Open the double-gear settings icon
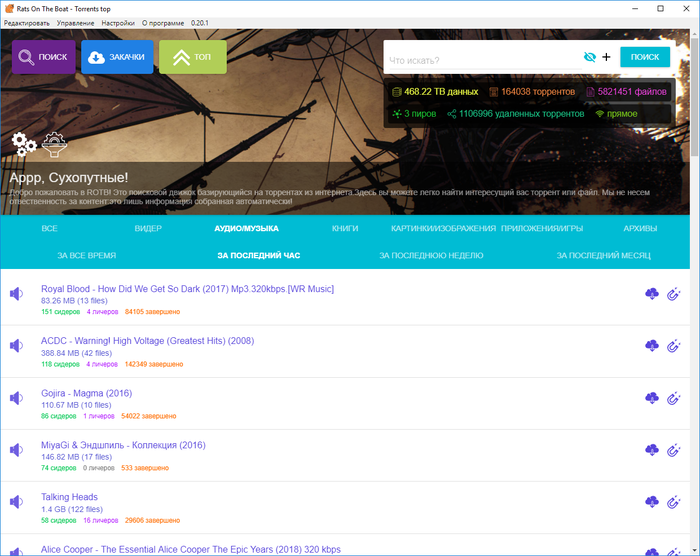This screenshot has width=700, height=556. [24, 144]
